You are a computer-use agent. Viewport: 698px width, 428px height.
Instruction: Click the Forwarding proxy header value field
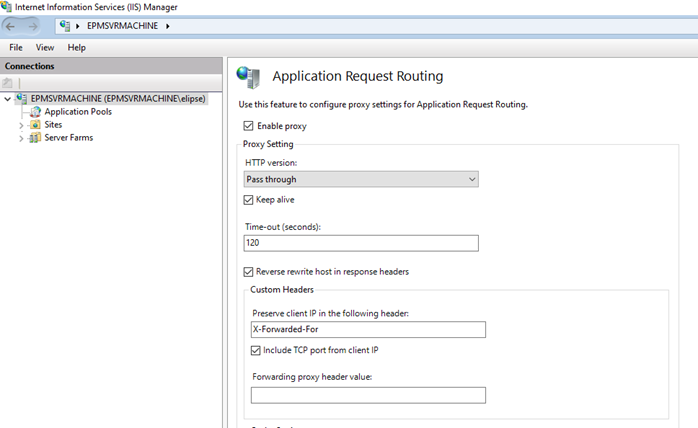[368, 395]
